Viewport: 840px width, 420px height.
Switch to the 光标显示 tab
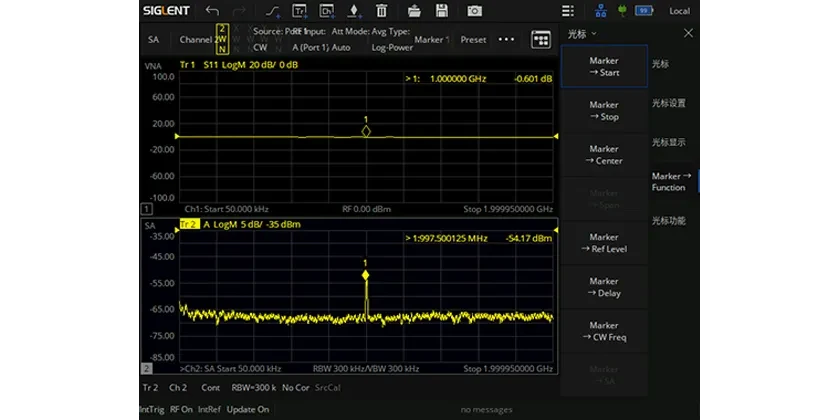tap(669, 142)
